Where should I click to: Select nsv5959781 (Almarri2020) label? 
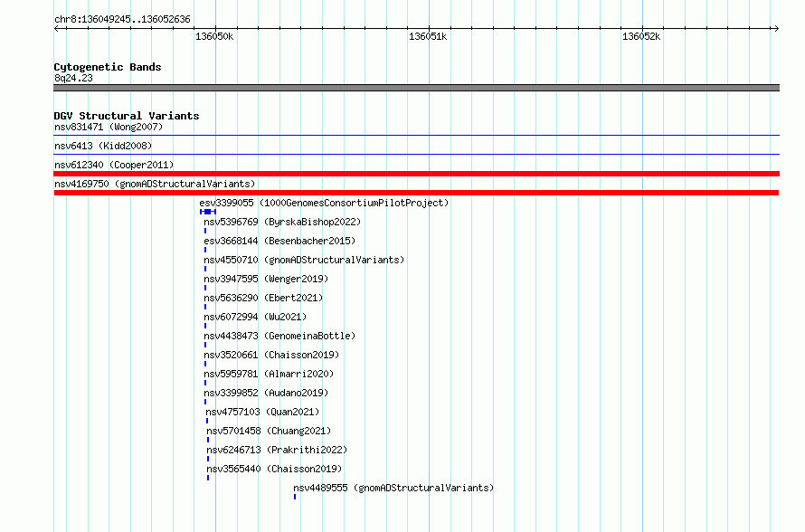pyautogui.click(x=269, y=374)
